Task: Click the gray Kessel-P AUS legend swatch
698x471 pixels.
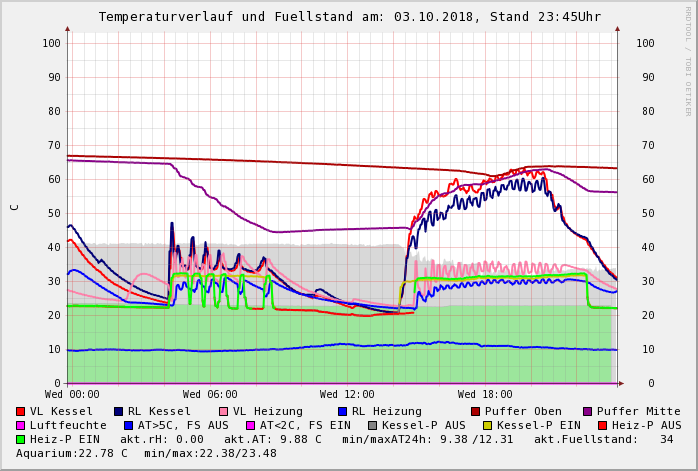Action: click(x=373, y=425)
